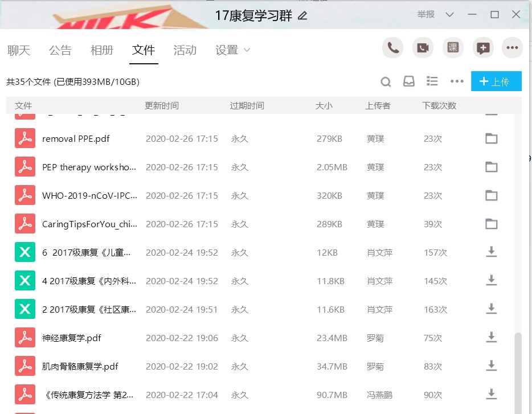532x414 pixels.
Task: Sort by 大小 column header
Action: tap(324, 105)
